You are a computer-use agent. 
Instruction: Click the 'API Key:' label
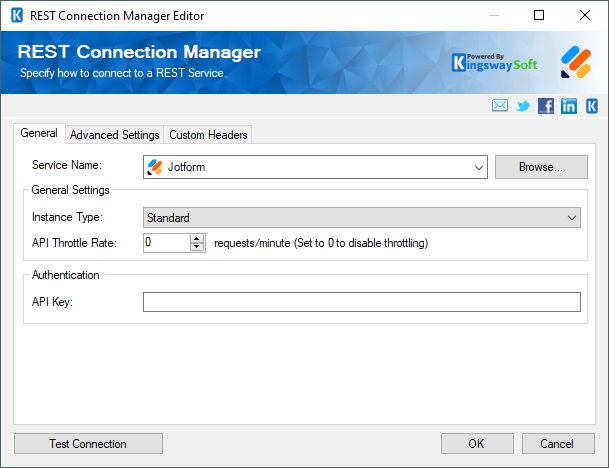tap(52, 302)
